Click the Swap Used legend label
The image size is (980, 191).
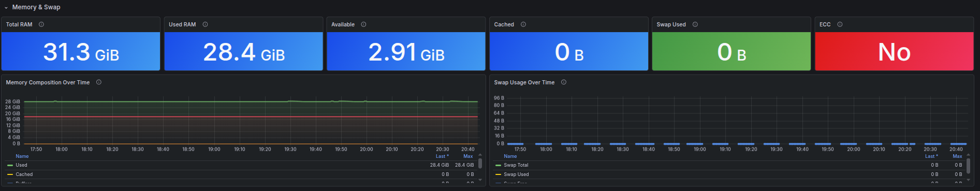point(516,174)
